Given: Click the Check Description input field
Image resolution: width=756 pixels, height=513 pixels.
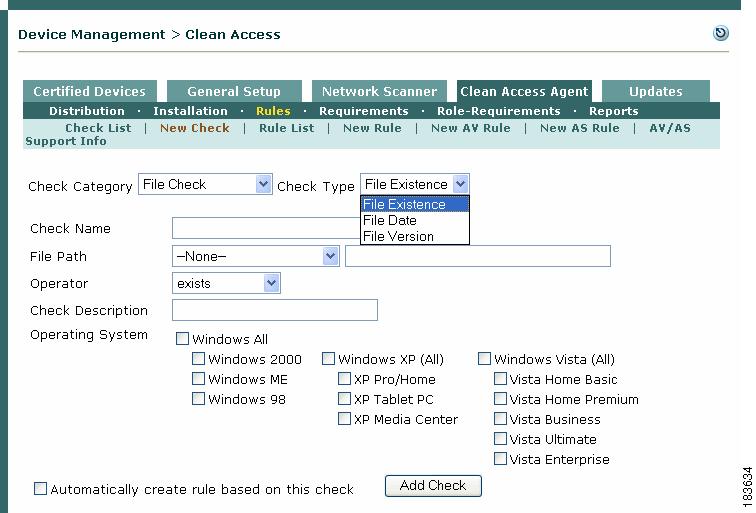Looking at the screenshot, I should point(275,310).
